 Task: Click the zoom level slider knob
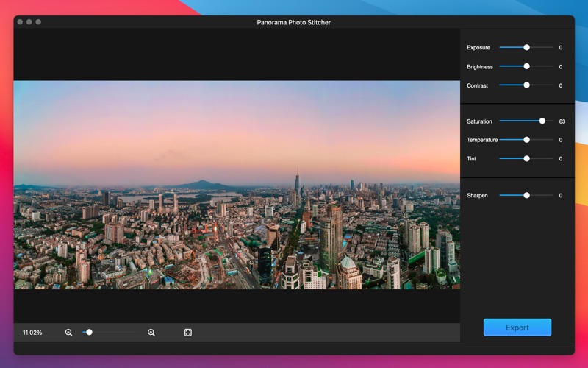point(89,333)
